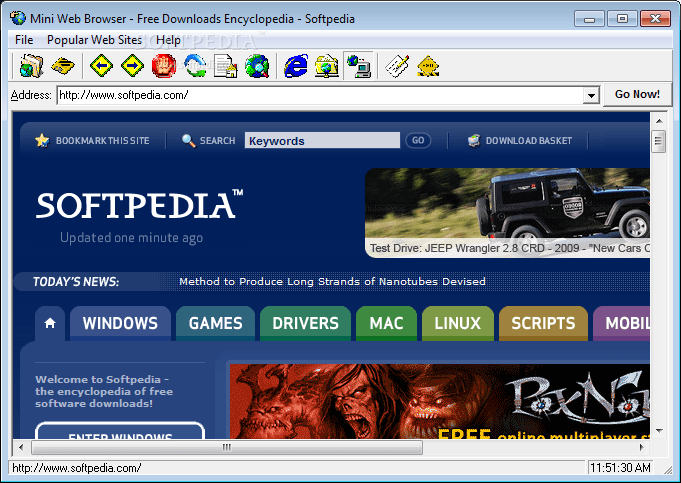Click the Mini Web Browser title bar globe icon

[18, 18]
